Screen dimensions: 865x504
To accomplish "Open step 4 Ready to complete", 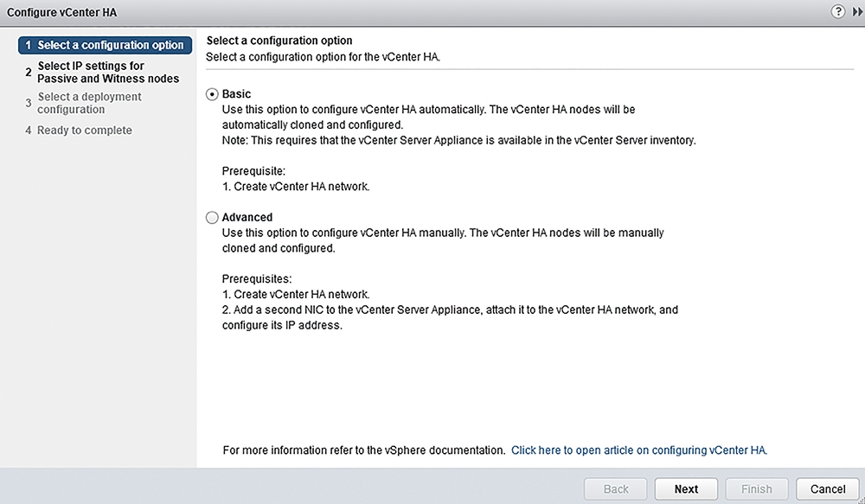I will [79, 131].
